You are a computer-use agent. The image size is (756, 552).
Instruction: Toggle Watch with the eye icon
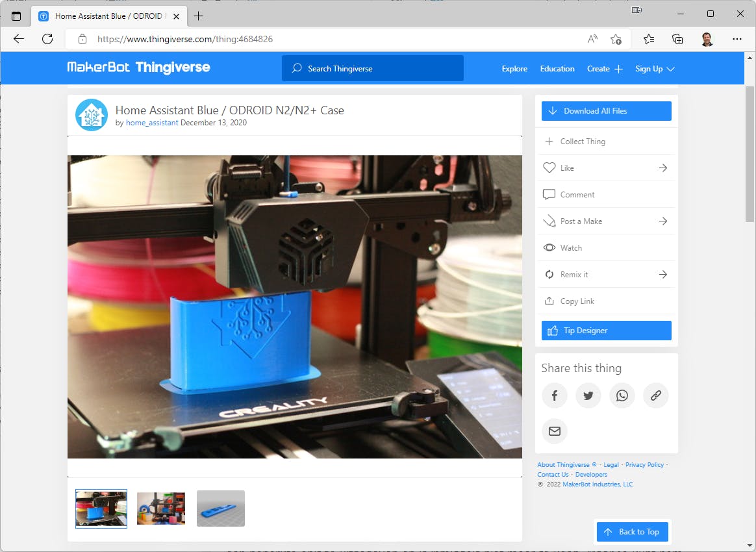(549, 248)
